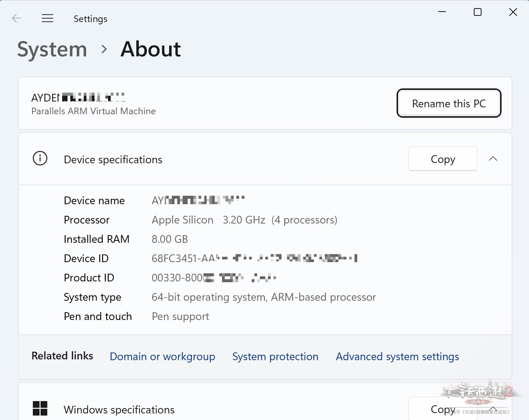Screen dimensions: 529x420
Task: Select the Apple Silicon processor value
Action: point(244,220)
